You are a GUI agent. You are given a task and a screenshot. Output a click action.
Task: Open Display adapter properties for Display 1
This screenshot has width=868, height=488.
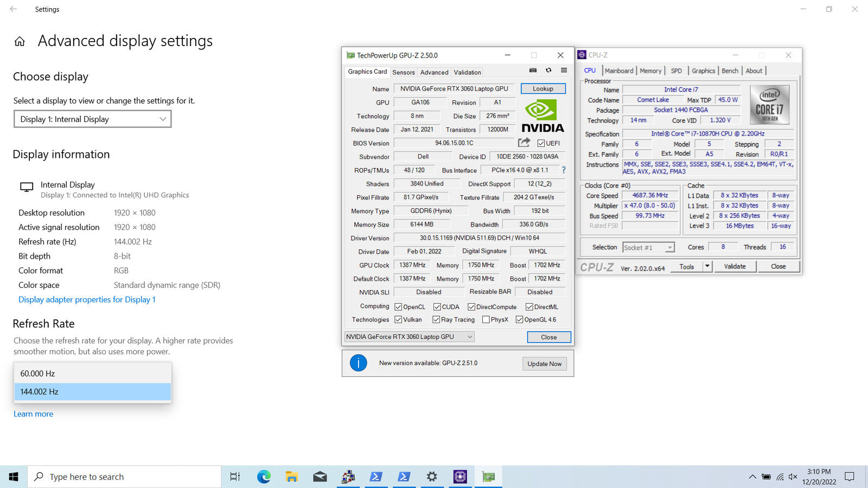pos(87,299)
